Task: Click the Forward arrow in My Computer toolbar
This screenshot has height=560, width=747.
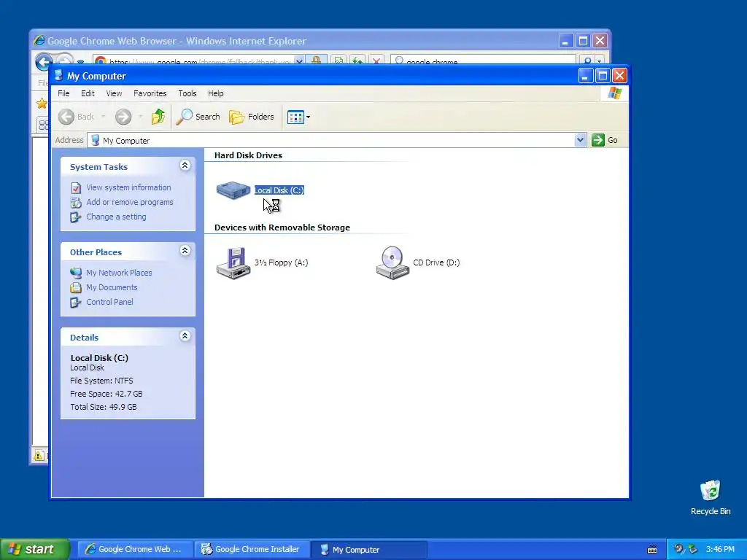Action: [x=123, y=117]
